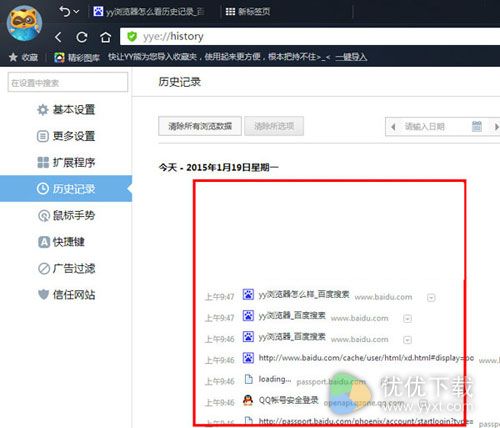
Task: Click the green security shield icon
Action: point(132,36)
